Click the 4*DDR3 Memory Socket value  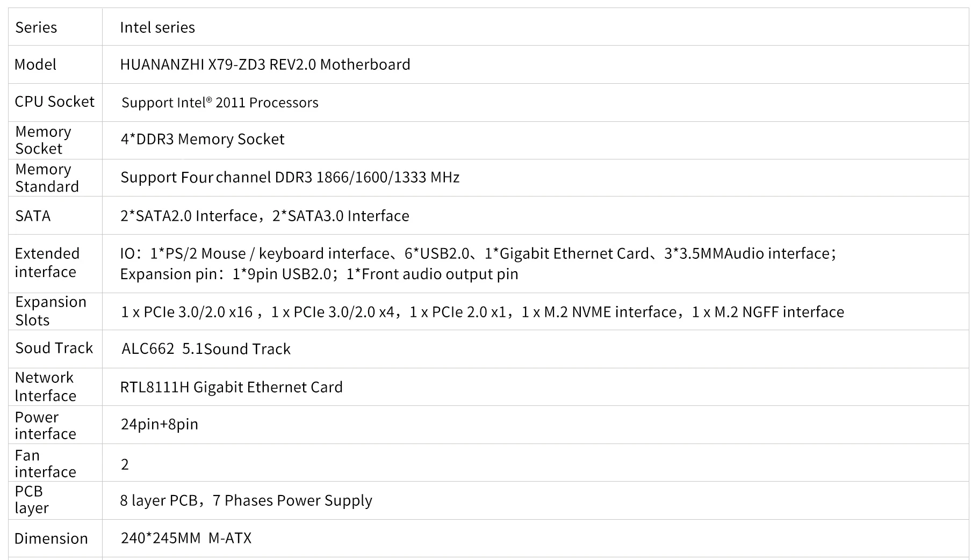203,139
